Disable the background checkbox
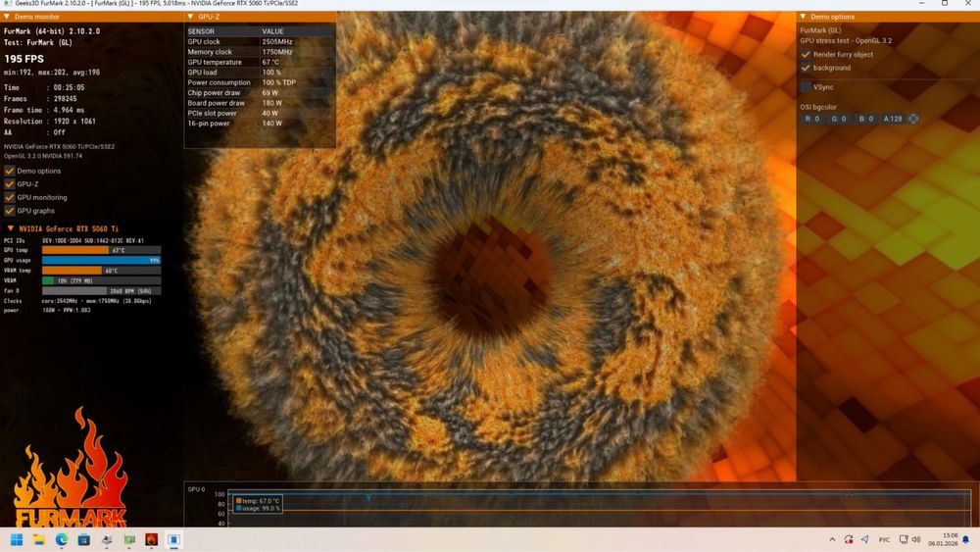Viewport: 980px width, 552px height. [x=806, y=68]
